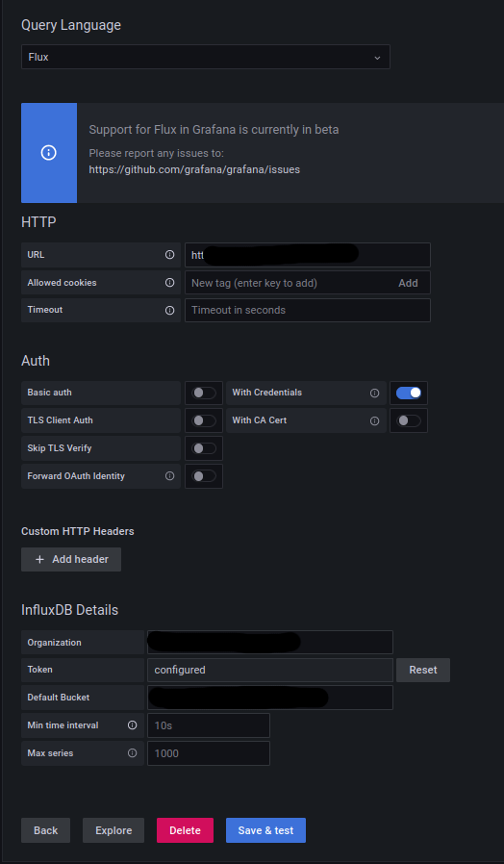The height and width of the screenshot is (864, 504).
Task: Click the chevron arrow in Query Language selector
Action: pos(377,58)
